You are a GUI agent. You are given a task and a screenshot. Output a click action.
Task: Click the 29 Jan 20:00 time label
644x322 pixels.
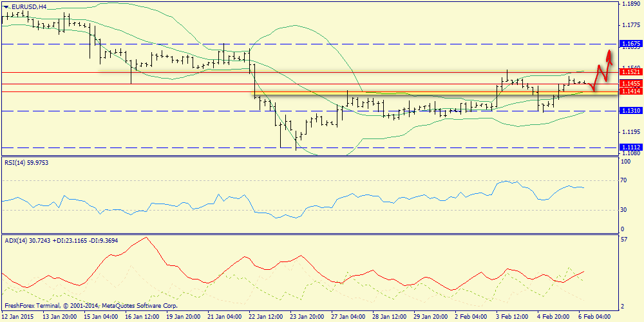(x=430, y=317)
